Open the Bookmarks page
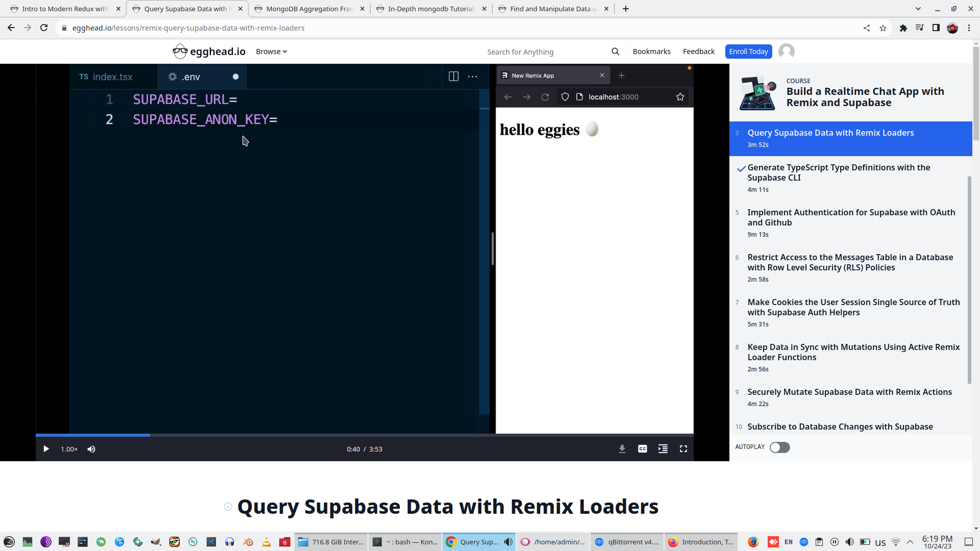Viewport: 980px width, 551px height. click(x=651, y=52)
